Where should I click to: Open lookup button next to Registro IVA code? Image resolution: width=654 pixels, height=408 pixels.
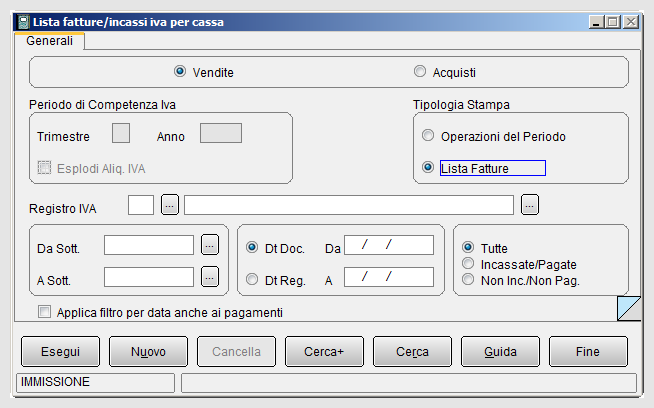170,205
